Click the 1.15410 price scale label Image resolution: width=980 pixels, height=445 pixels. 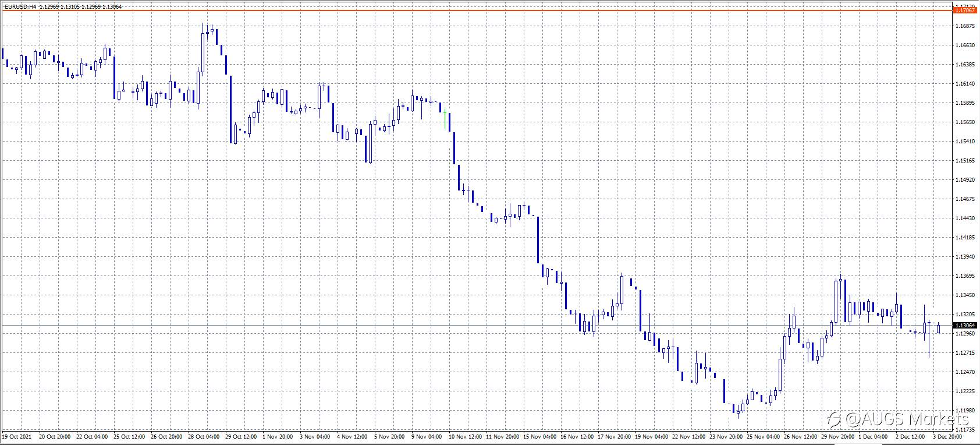(x=964, y=142)
